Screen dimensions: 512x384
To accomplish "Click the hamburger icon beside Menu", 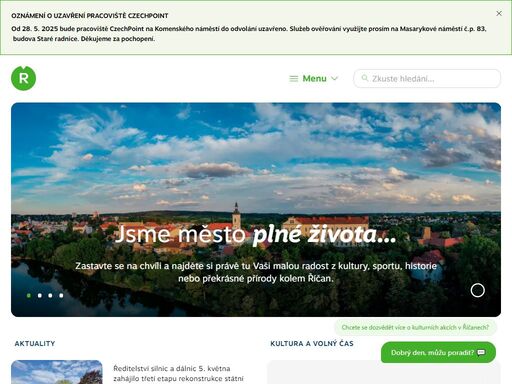I will 293,79.
